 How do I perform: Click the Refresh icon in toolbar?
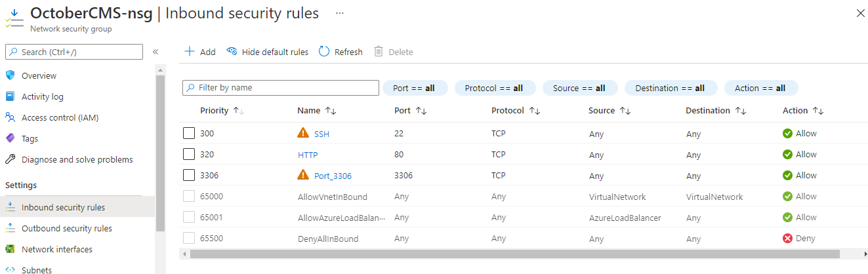(324, 52)
